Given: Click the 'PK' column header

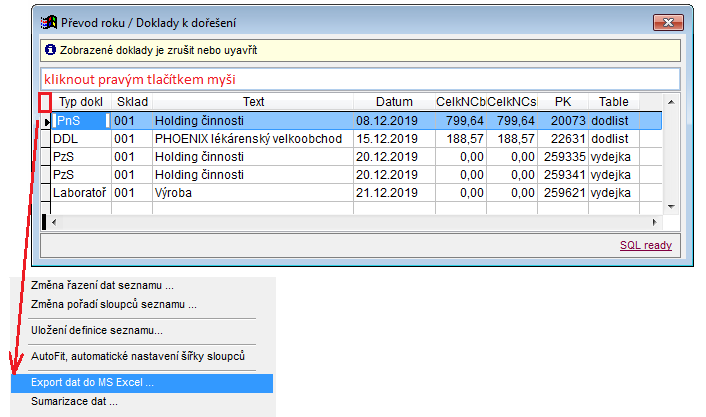Looking at the screenshot, I should point(563,102).
